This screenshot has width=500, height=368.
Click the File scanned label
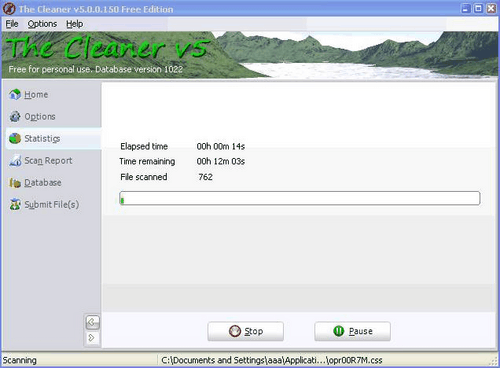pyautogui.click(x=144, y=177)
